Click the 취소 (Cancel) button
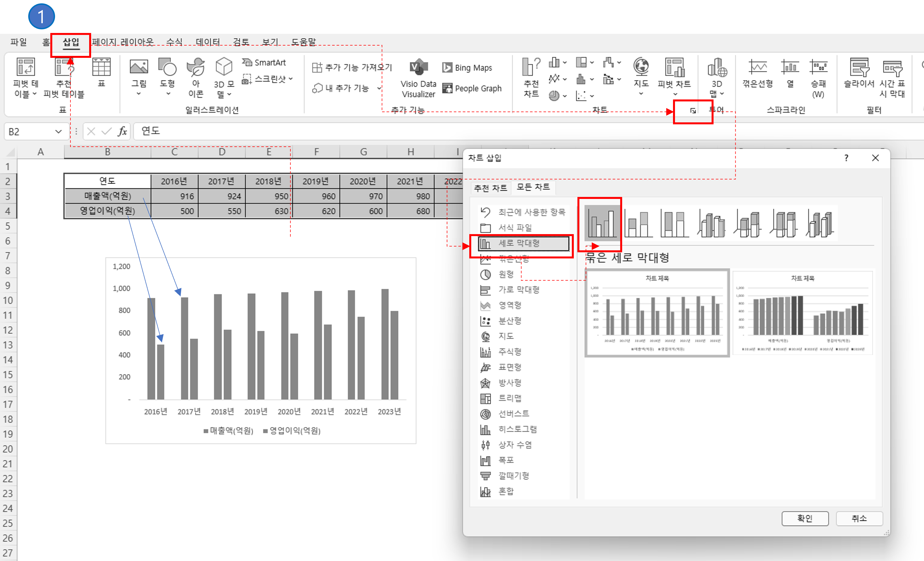 pyautogui.click(x=859, y=518)
